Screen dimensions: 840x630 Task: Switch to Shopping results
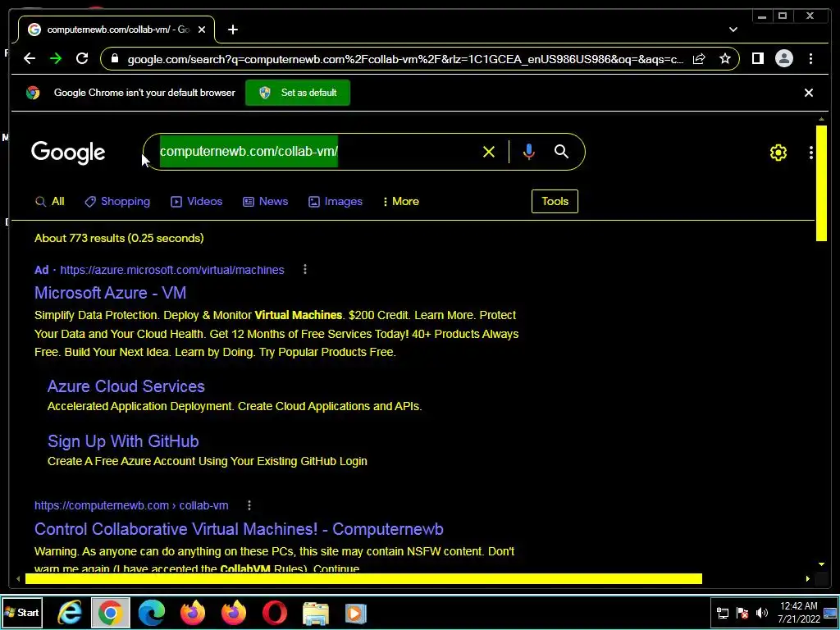tap(117, 202)
